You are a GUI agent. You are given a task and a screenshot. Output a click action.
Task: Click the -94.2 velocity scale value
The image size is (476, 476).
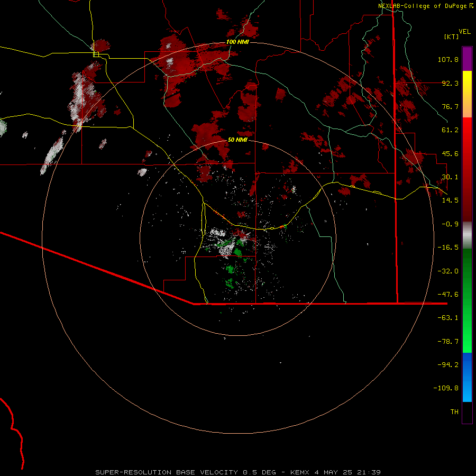(448, 365)
